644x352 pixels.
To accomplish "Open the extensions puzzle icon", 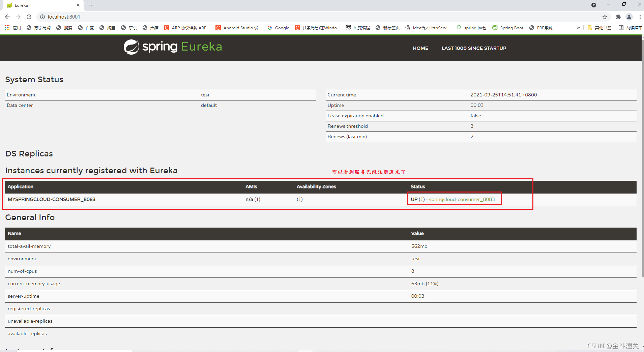I will pyautogui.click(x=618, y=17).
